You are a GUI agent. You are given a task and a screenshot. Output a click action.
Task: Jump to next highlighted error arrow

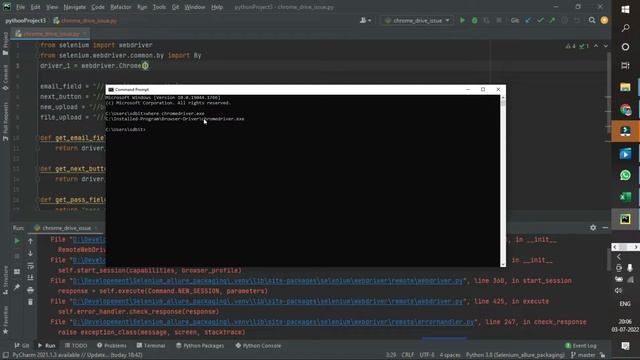point(606,46)
